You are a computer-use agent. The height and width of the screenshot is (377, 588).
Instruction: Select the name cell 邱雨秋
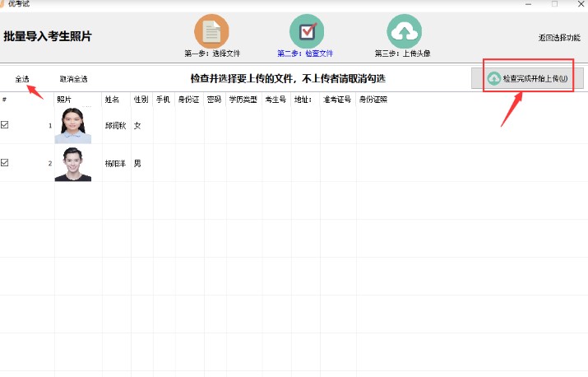point(115,125)
